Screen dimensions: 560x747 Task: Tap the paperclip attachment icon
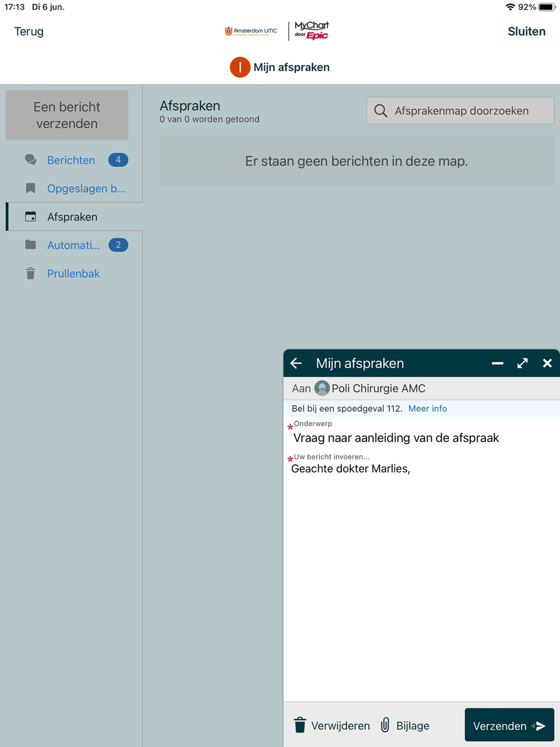(x=385, y=725)
